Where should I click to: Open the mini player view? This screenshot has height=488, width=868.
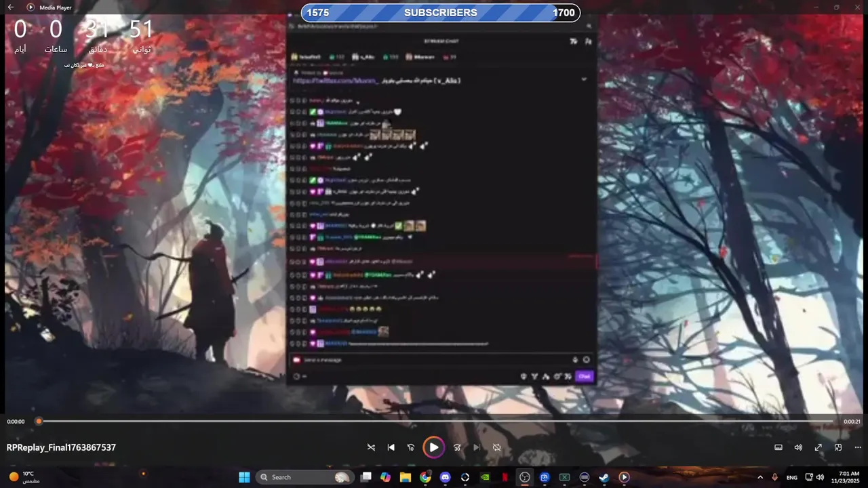pyautogui.click(x=838, y=447)
